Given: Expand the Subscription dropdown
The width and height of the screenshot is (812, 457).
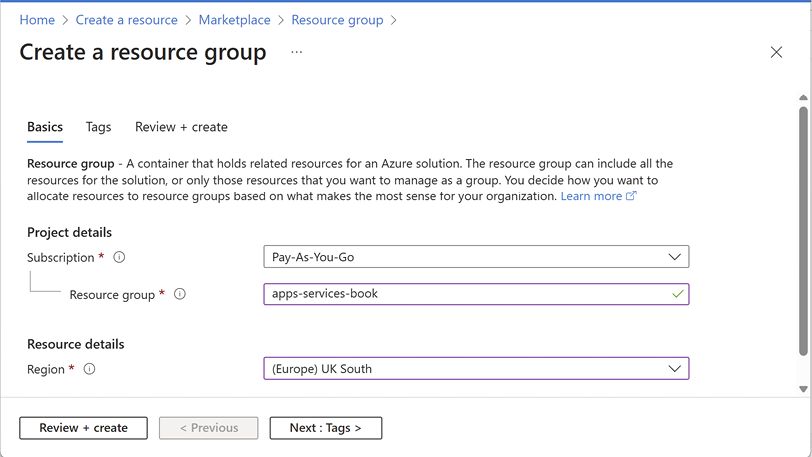Looking at the screenshot, I should point(476,257).
